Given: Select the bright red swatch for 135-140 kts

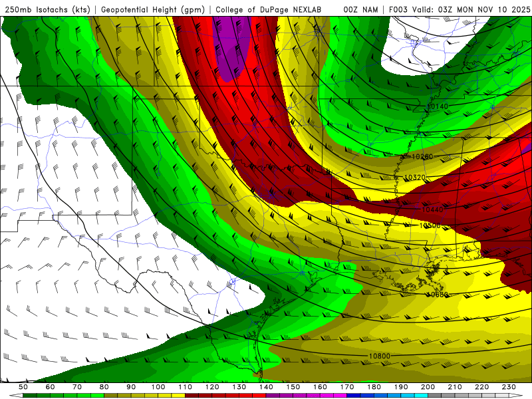Looking at the screenshot, I should tap(259, 396).
